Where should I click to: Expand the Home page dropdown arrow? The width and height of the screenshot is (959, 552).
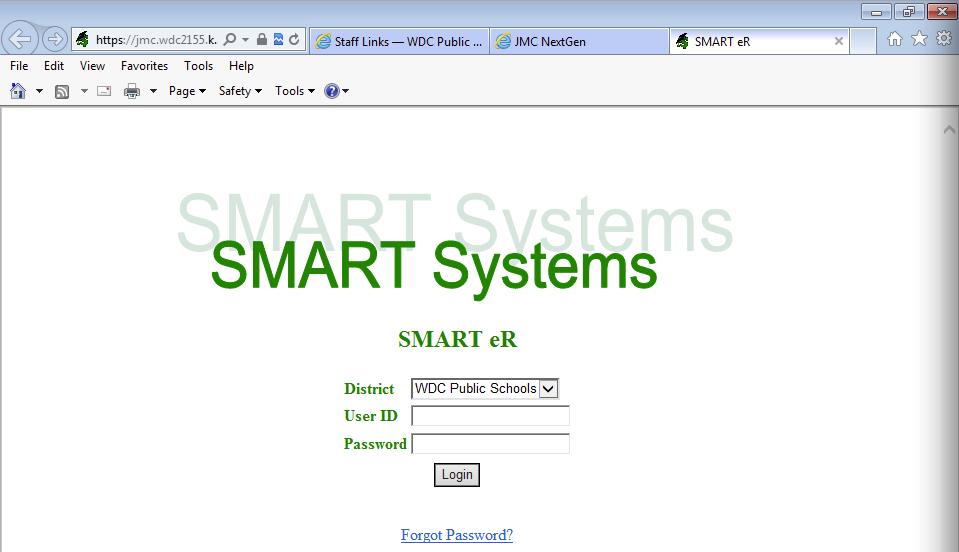(x=39, y=91)
